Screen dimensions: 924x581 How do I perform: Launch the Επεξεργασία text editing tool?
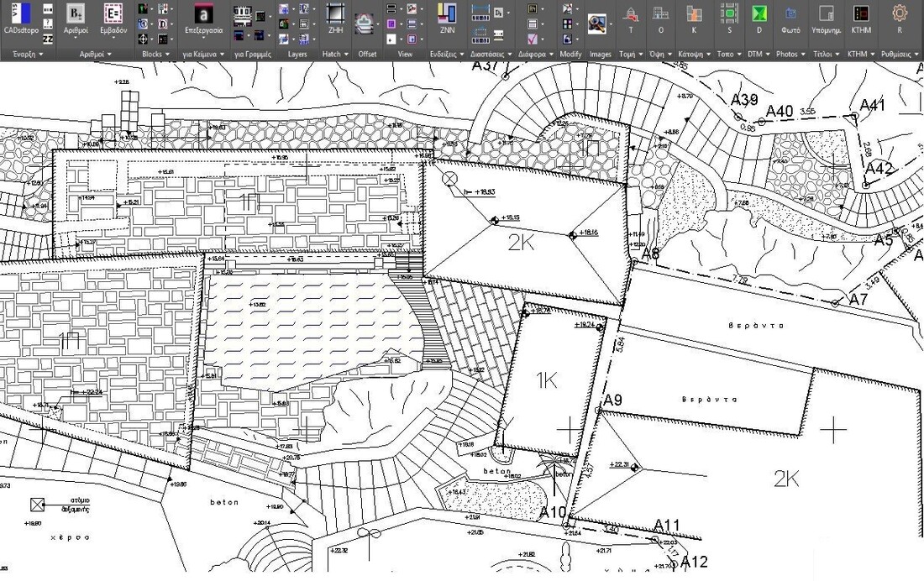coord(203,14)
